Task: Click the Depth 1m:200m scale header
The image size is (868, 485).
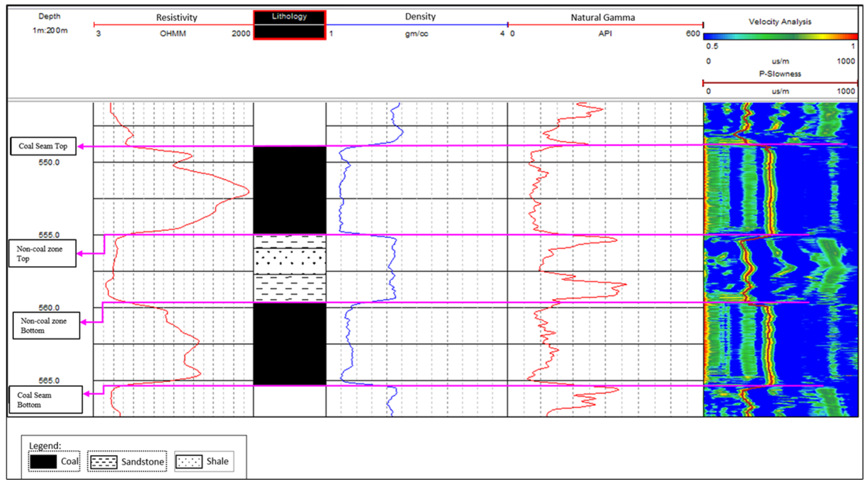Action: click(x=50, y=24)
